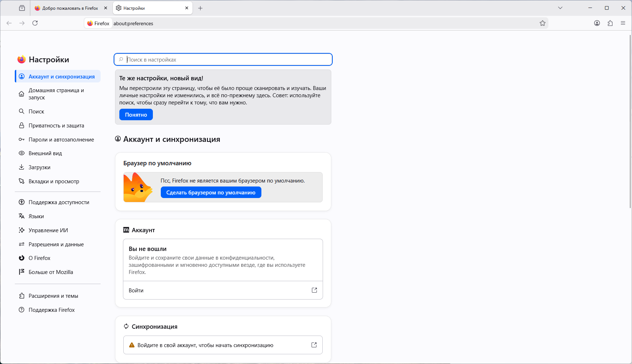Switch to the Добро пожаловать в Firefox tab
Screen dimensions: 632x364
coord(71,8)
